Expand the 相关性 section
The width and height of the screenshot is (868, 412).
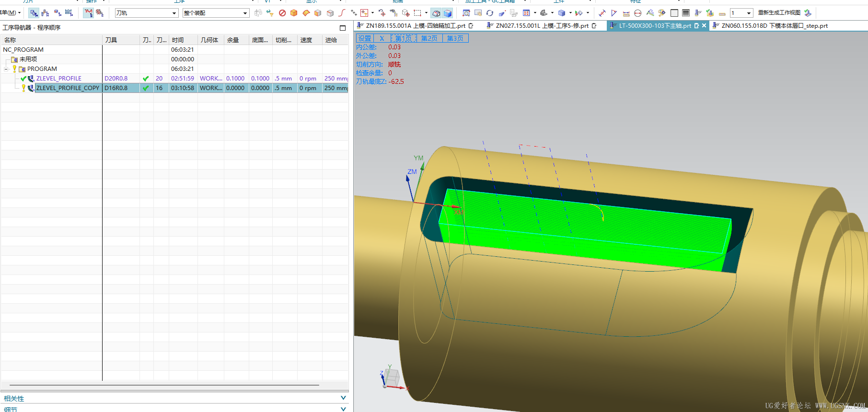(x=174, y=398)
